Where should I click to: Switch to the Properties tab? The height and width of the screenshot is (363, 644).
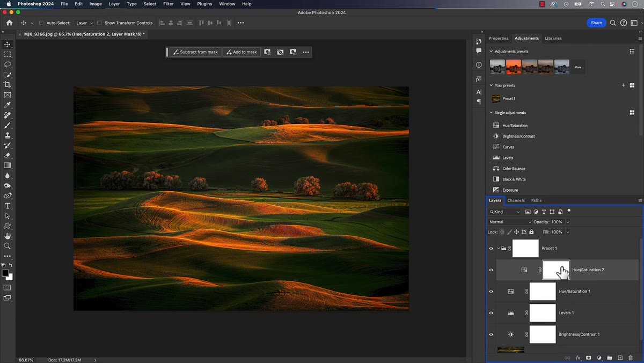(x=498, y=38)
